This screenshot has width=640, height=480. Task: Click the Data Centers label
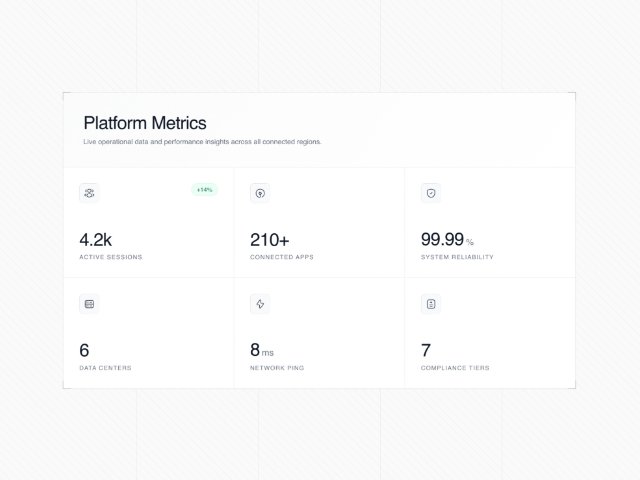pos(105,368)
